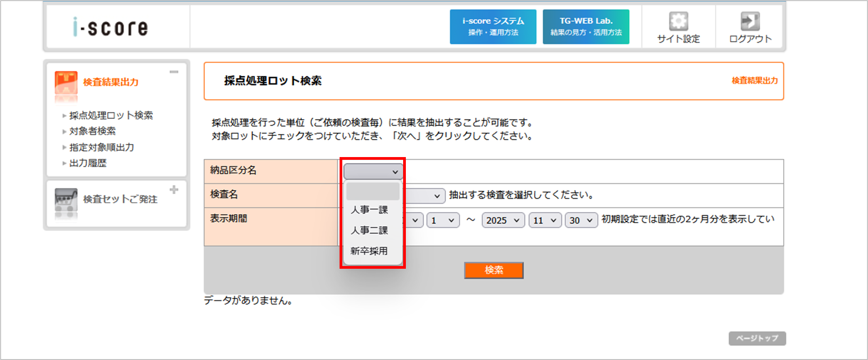Viewport: 868px width, 360px height.
Task: Open the end month 11 dropdown
Action: coord(545,220)
